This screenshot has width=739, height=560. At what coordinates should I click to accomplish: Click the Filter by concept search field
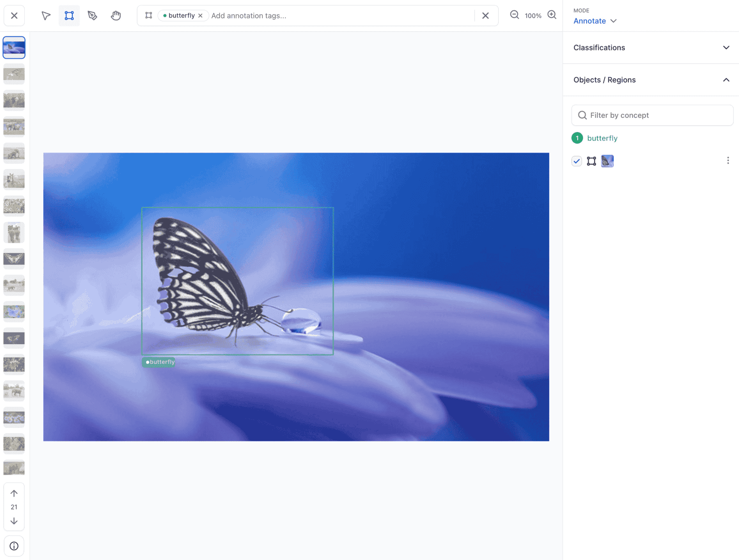pos(652,115)
